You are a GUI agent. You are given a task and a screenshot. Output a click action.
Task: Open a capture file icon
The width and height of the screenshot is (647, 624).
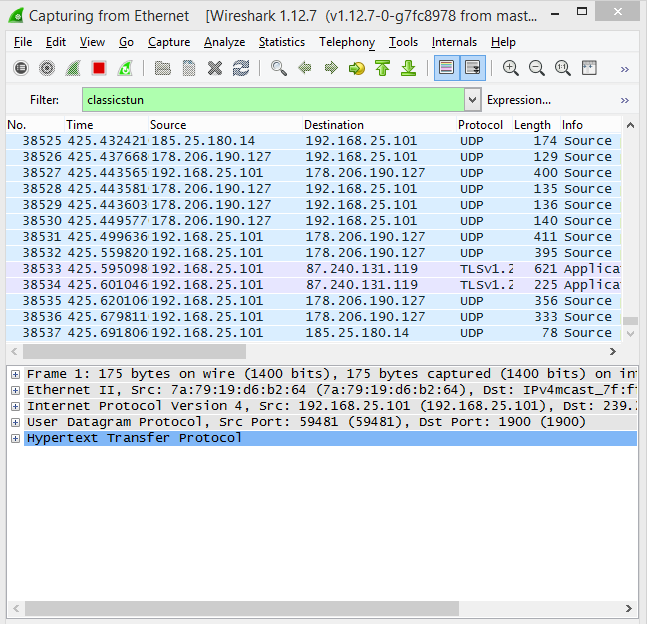coord(163,68)
